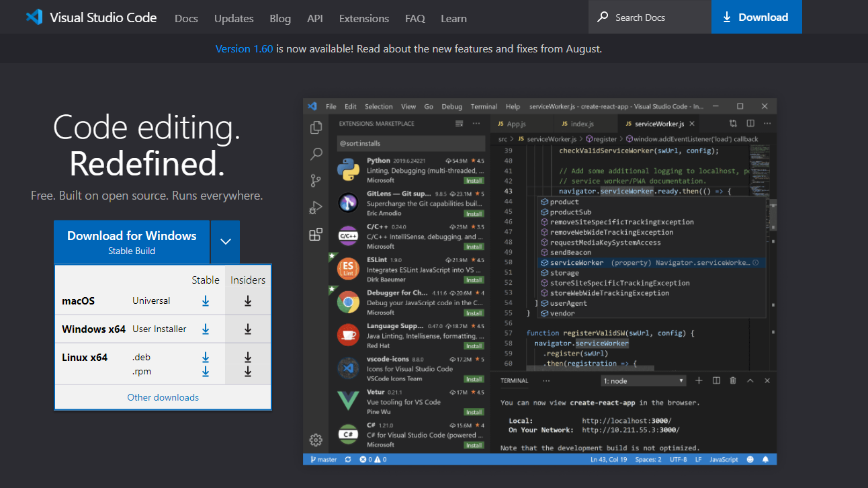Click Download for Windows Stable Build button
The height and width of the screenshot is (488, 868).
[132, 242]
